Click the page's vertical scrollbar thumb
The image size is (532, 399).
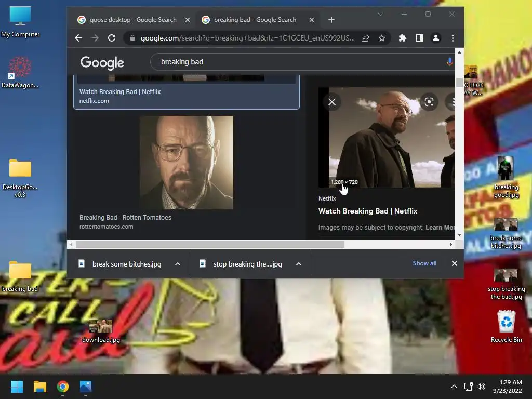coord(459,82)
